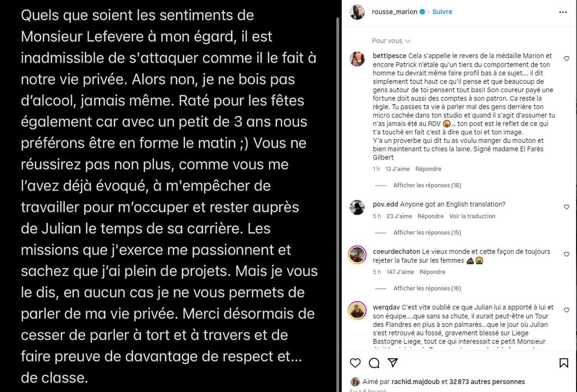Show the 15 replies under pov.edd's comment
The image size is (577, 392).
[x=427, y=233]
